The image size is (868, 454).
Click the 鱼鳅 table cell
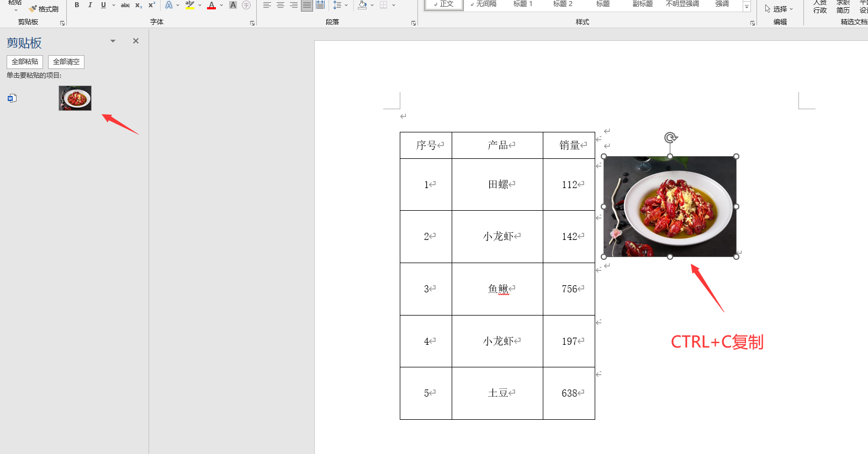pos(497,289)
